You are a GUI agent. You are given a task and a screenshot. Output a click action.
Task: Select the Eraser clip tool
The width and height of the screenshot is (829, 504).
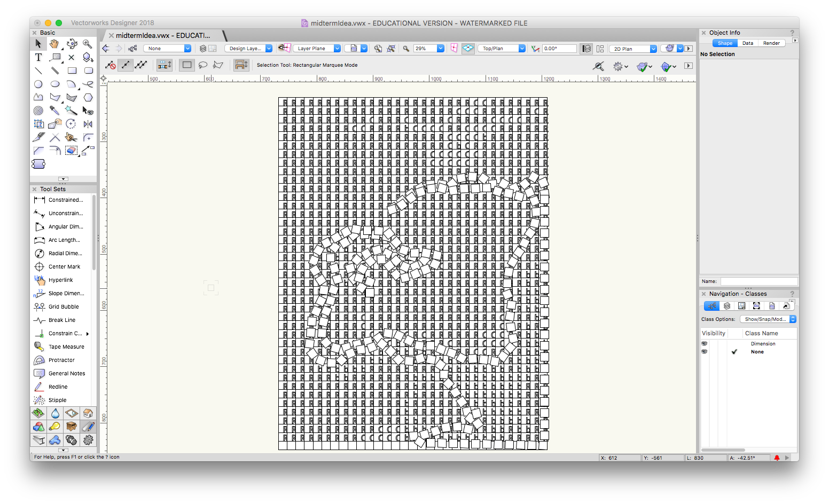pyautogui.click(x=72, y=151)
